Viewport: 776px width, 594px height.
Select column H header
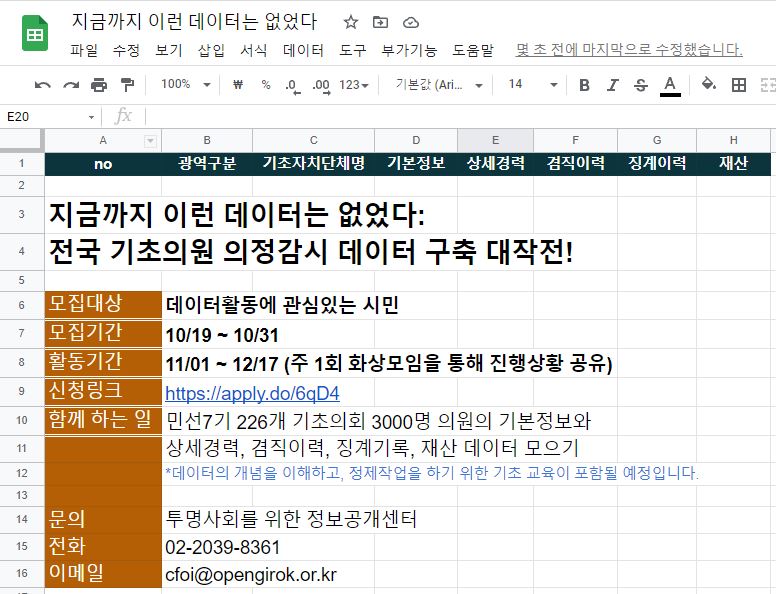(x=733, y=141)
